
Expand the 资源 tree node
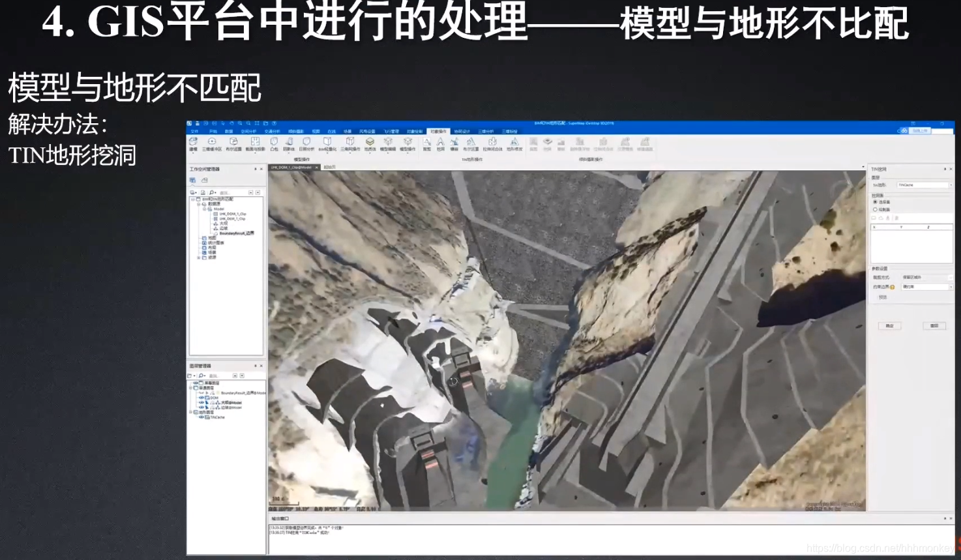click(198, 258)
